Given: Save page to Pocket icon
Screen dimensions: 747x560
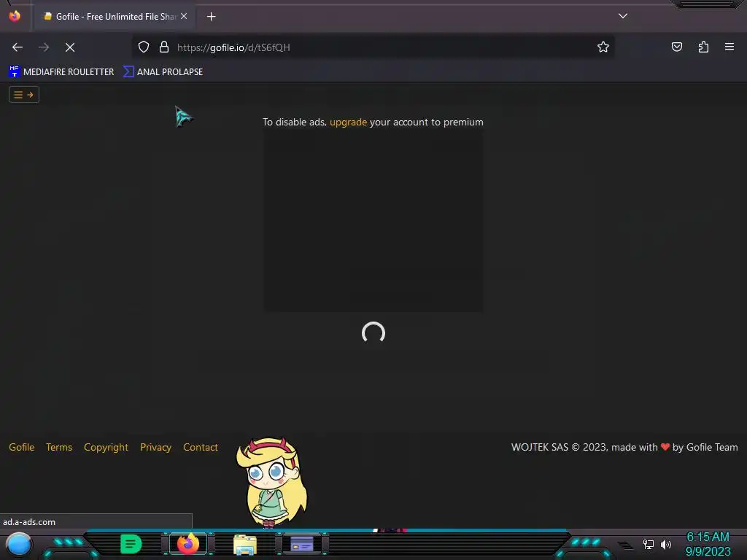Looking at the screenshot, I should [x=676, y=47].
